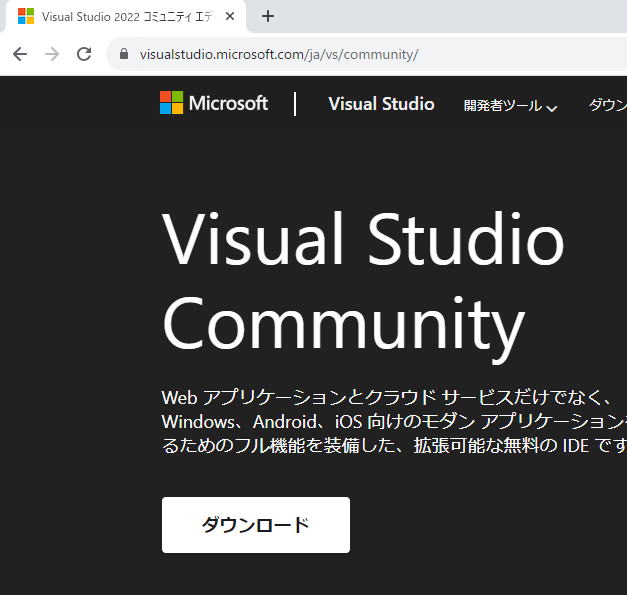Click the Microsoft four-square logo

[172, 103]
